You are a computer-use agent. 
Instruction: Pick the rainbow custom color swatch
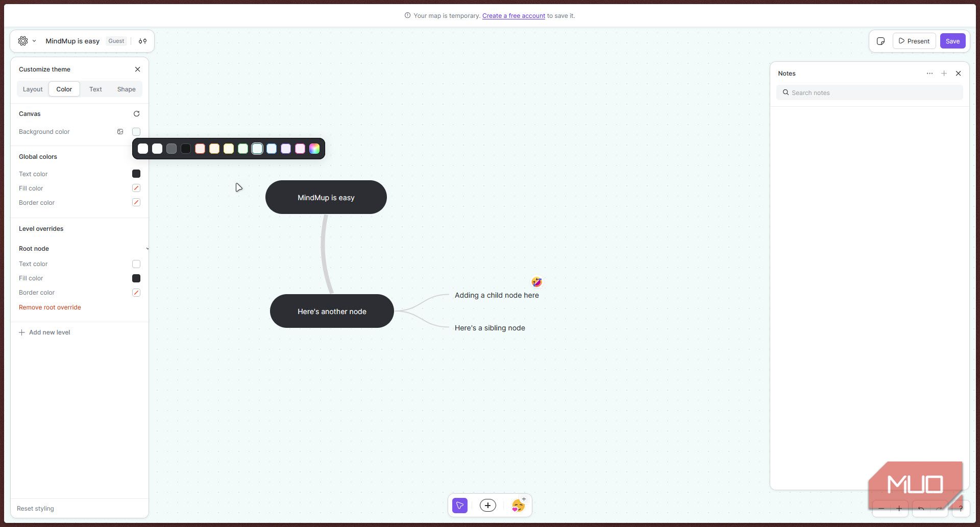pyautogui.click(x=314, y=149)
